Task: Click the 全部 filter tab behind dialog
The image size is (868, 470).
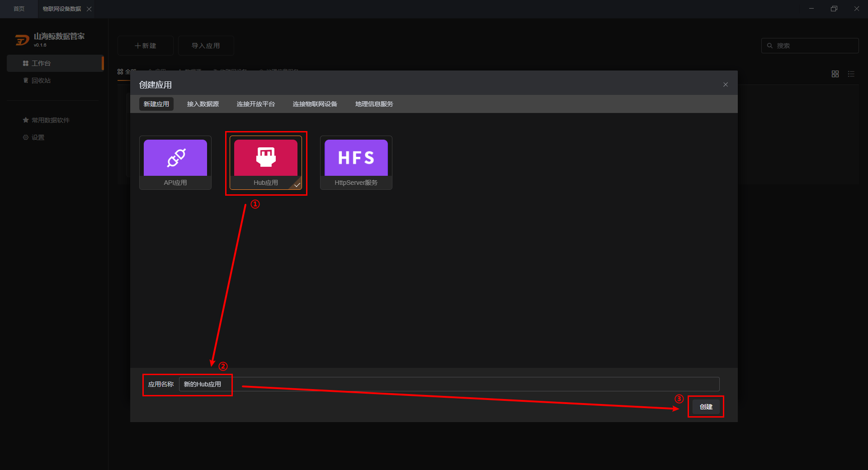Action: click(x=127, y=72)
